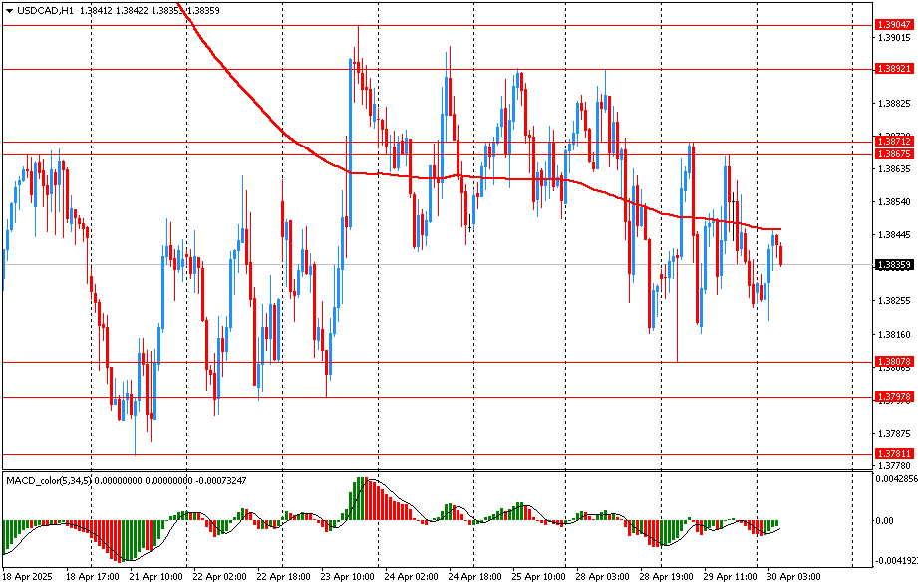This screenshot has height=588, width=918.
Task: Select the 1.38712 red price tag
Action: [x=891, y=142]
